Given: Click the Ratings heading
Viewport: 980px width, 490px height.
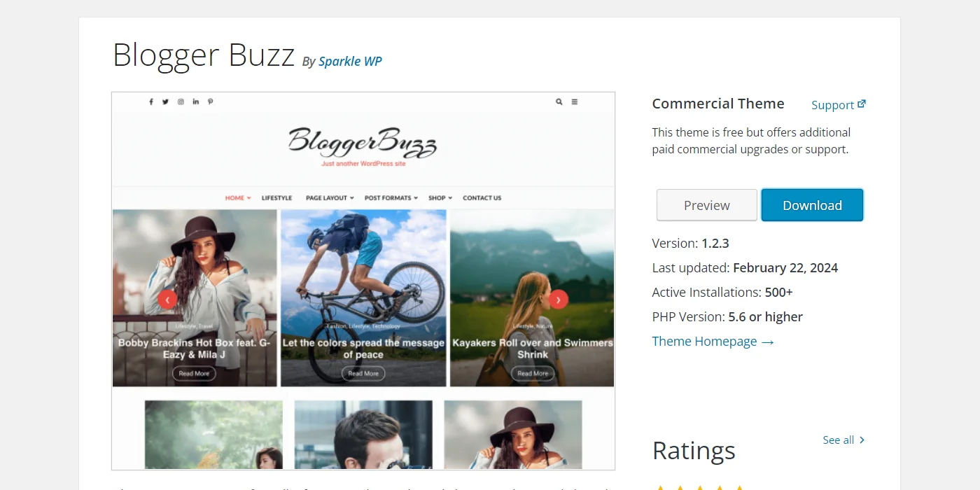Looking at the screenshot, I should point(694,450).
